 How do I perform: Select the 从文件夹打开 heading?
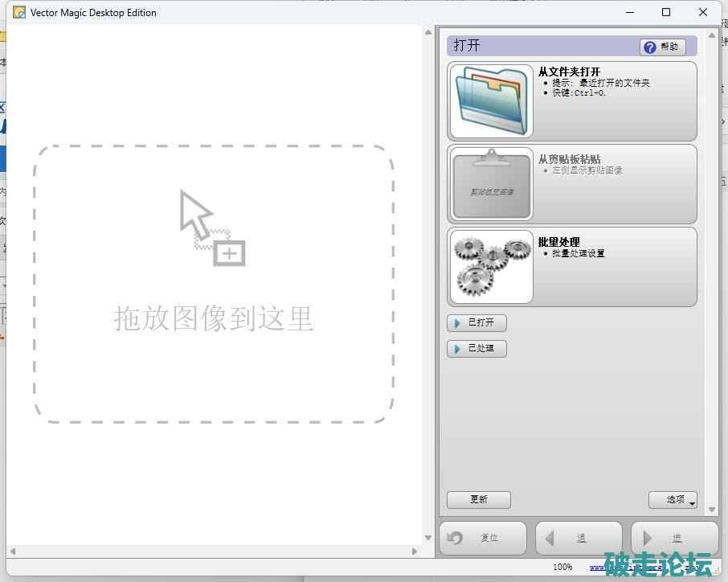569,72
